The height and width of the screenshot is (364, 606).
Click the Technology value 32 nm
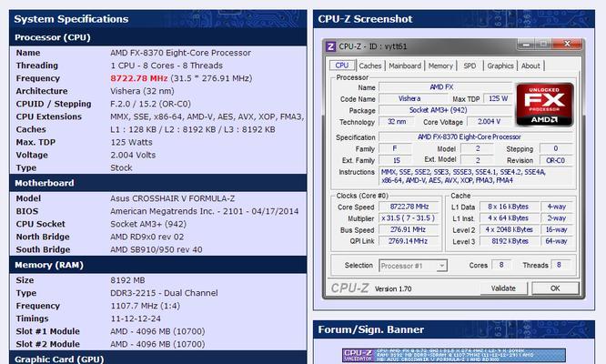coord(397,122)
